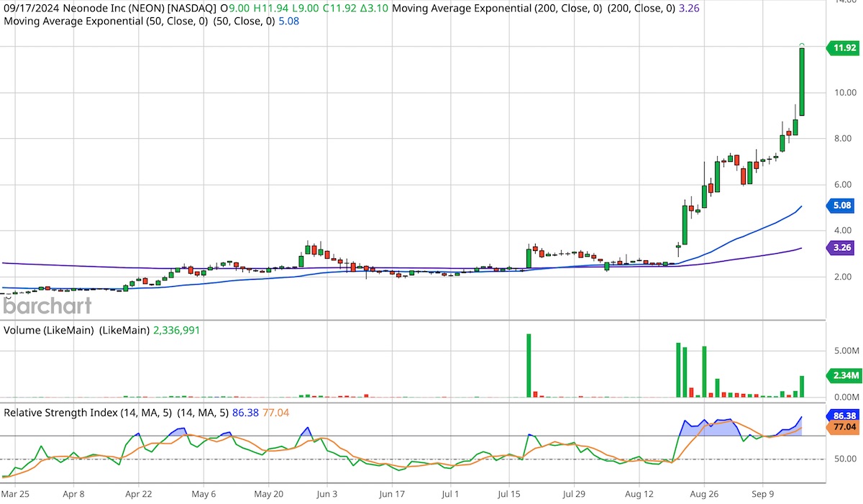Image resolution: width=863 pixels, height=504 pixels.
Task: Click the green 2.34M volume badge
Action: [843, 375]
